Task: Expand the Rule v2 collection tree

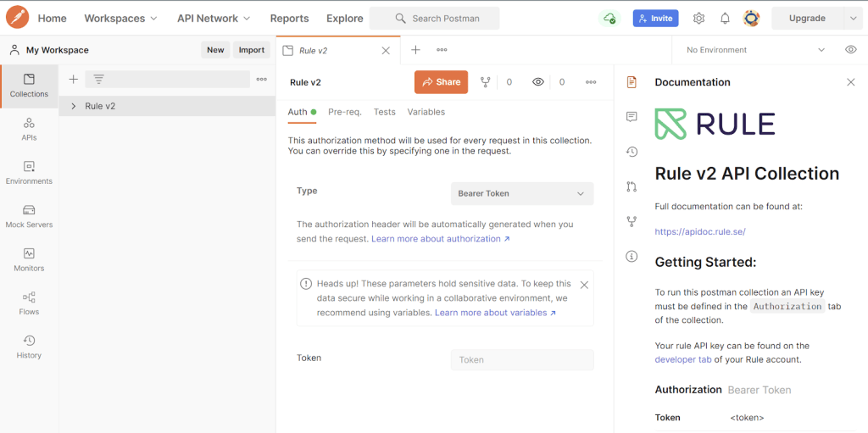Action: (x=74, y=106)
